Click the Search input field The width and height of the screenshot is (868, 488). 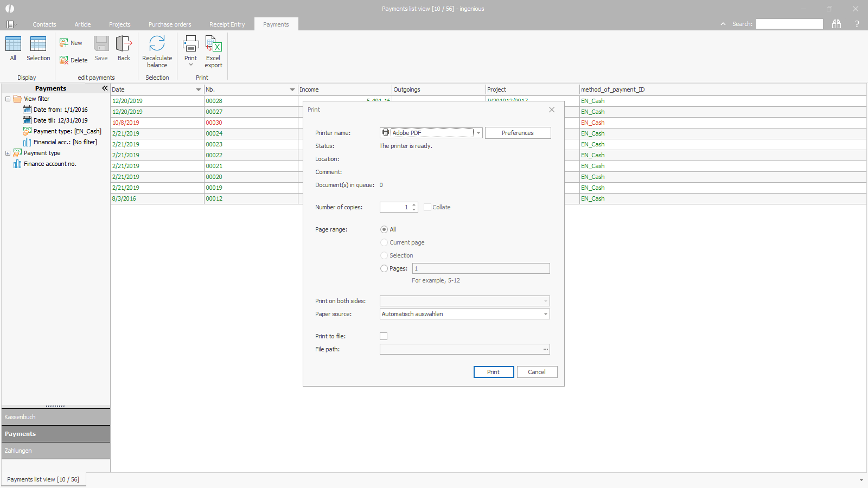tap(789, 24)
